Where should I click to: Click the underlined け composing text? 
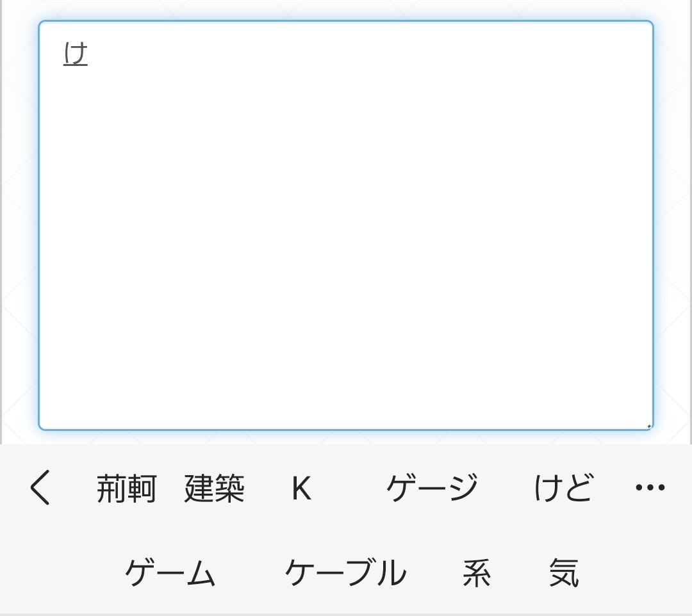[x=76, y=54]
